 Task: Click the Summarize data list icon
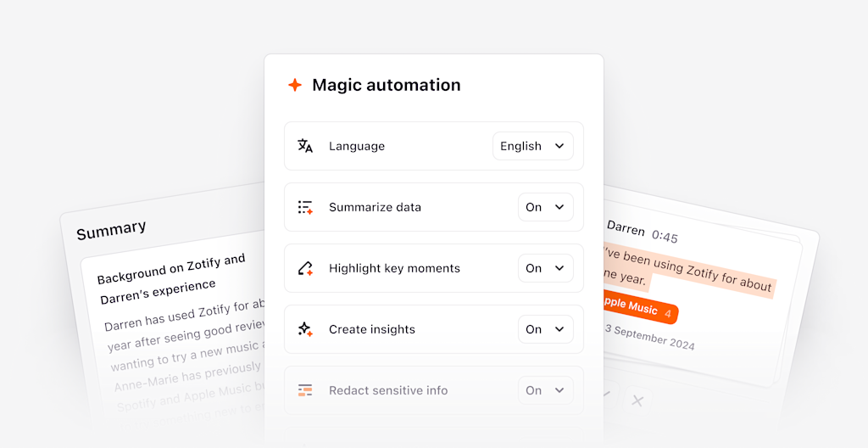point(305,207)
